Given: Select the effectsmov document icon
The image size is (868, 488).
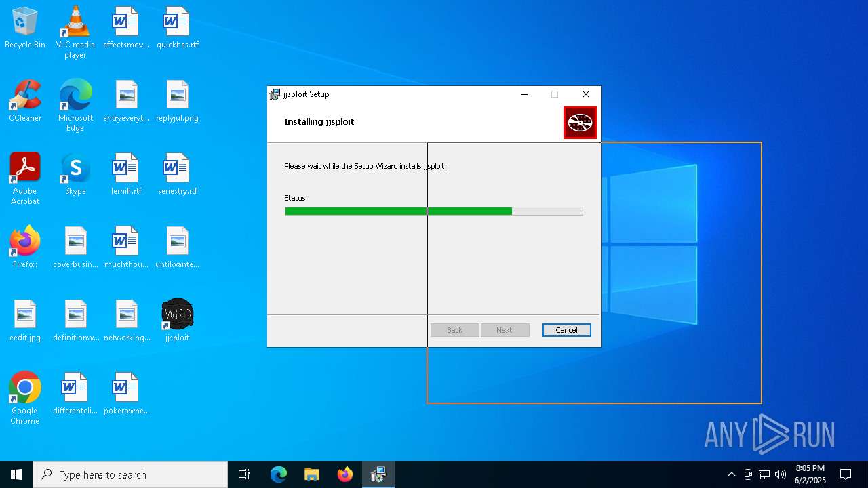Looking at the screenshot, I should pos(126,28).
